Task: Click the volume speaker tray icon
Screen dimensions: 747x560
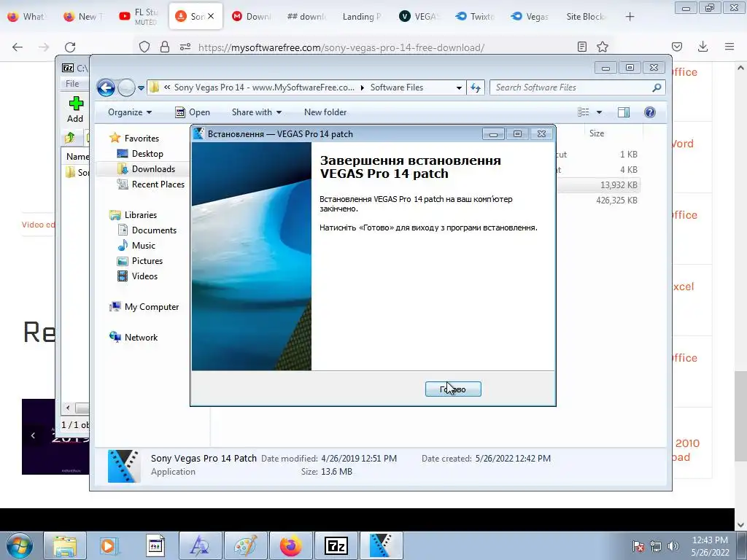Action: pos(673,546)
